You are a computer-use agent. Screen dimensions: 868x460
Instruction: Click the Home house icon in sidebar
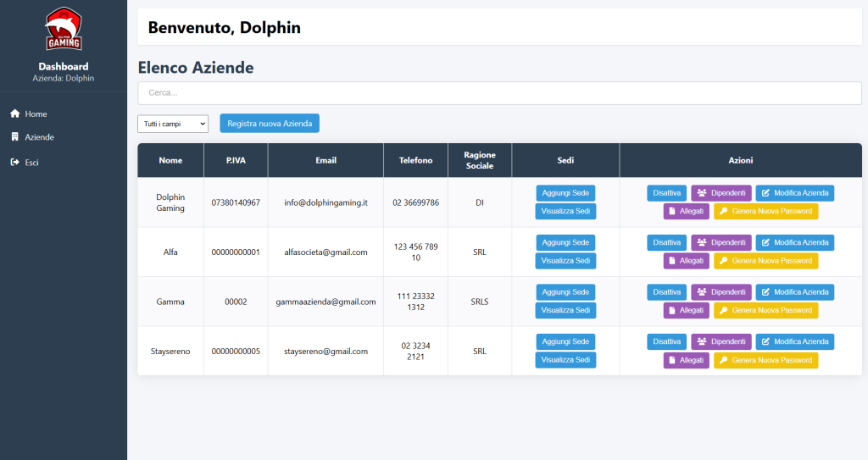pyautogui.click(x=15, y=114)
